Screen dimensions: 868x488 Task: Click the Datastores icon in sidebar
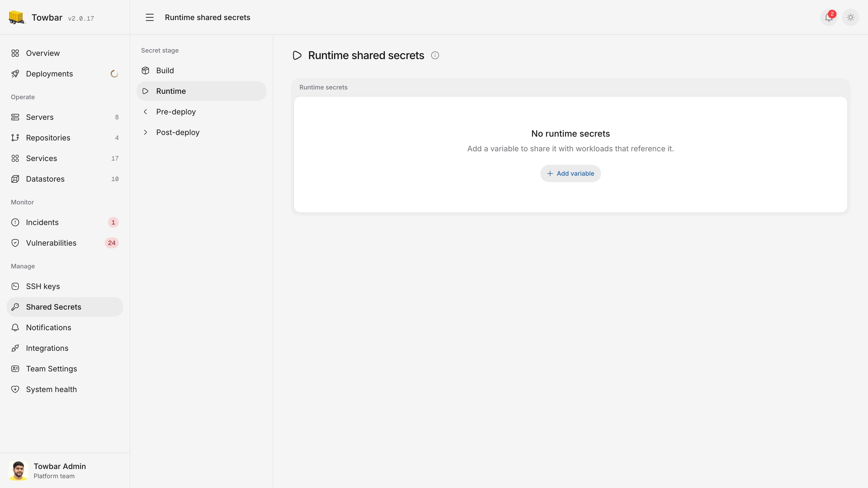click(15, 179)
